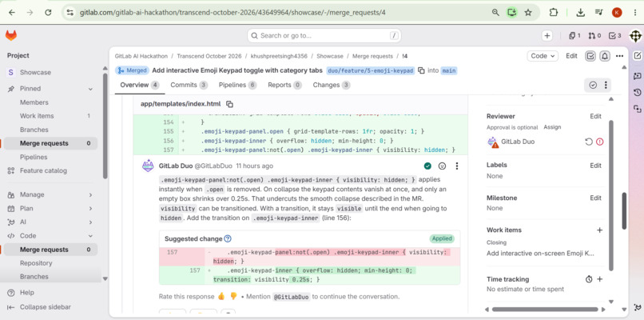Re-request review from GitLab Duo icon
The width and height of the screenshot is (644, 320).
[x=589, y=142]
